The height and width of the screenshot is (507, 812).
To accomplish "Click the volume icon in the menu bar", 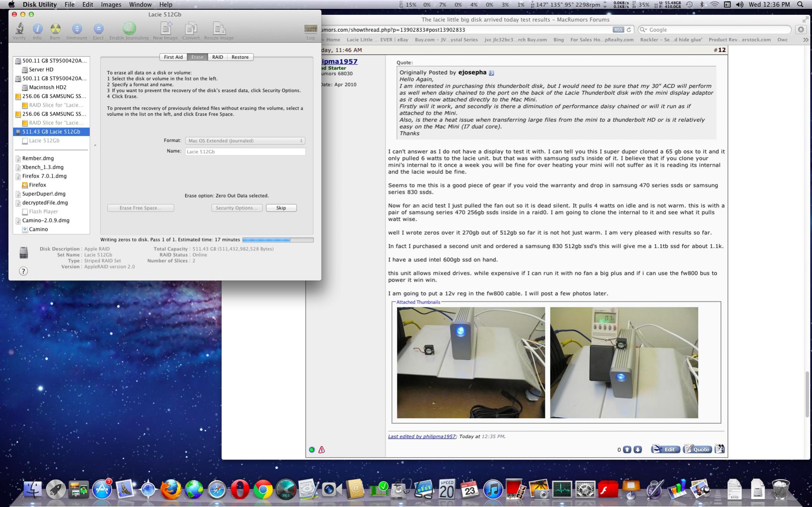I will [x=740, y=5].
